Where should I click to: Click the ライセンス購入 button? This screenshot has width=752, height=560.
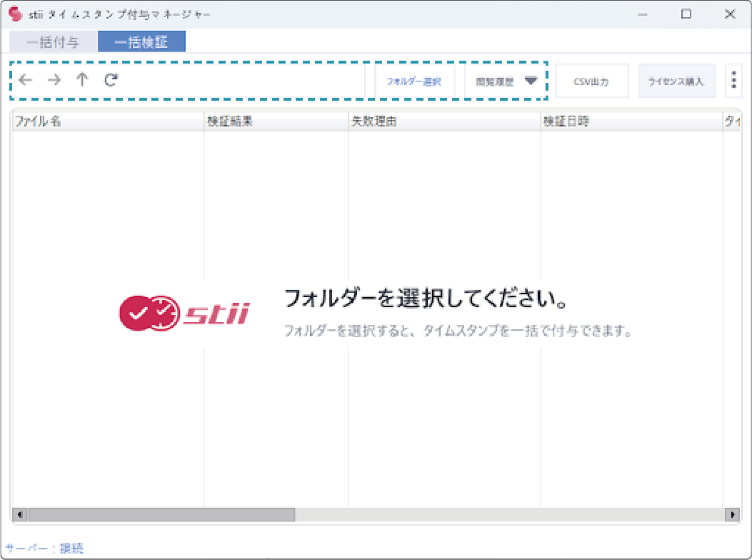[676, 81]
